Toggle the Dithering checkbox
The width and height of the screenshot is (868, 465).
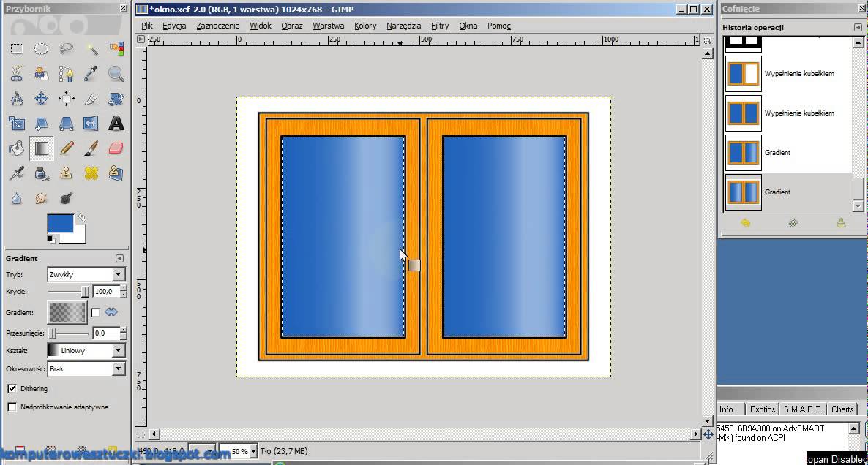[x=12, y=389]
